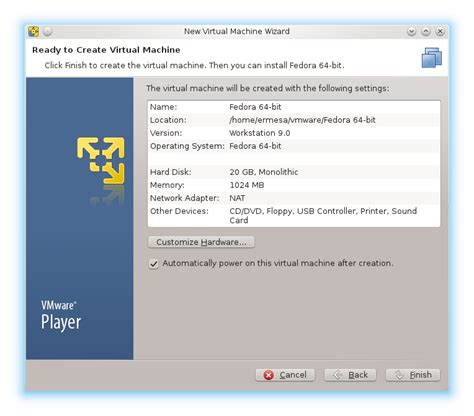Select Other Devices list CD/DVD, Floppy, USB Controller

pos(323,215)
